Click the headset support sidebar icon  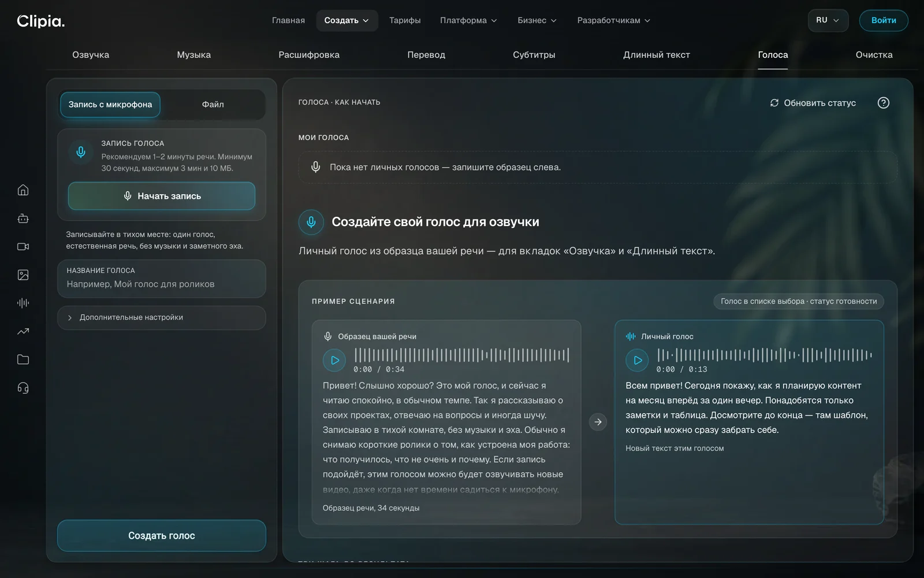pyautogui.click(x=23, y=388)
